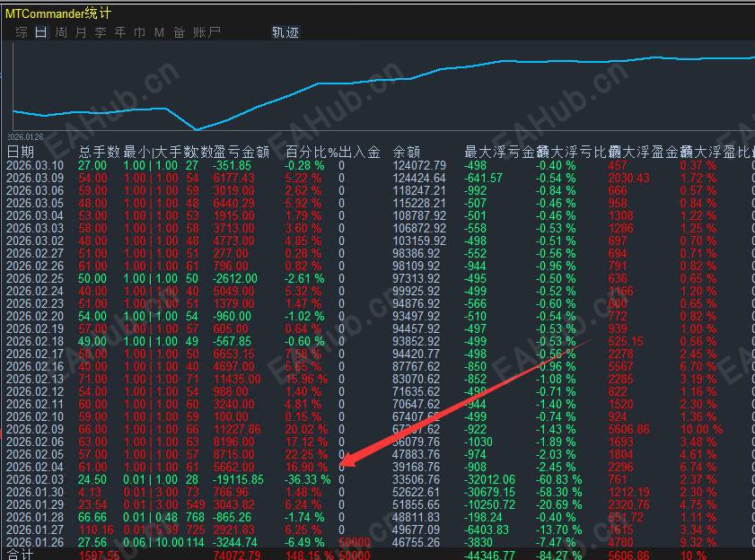Screen dimensions: 755x560
Task: Click the floating loss percent -58.30 %
Action: click(x=558, y=492)
